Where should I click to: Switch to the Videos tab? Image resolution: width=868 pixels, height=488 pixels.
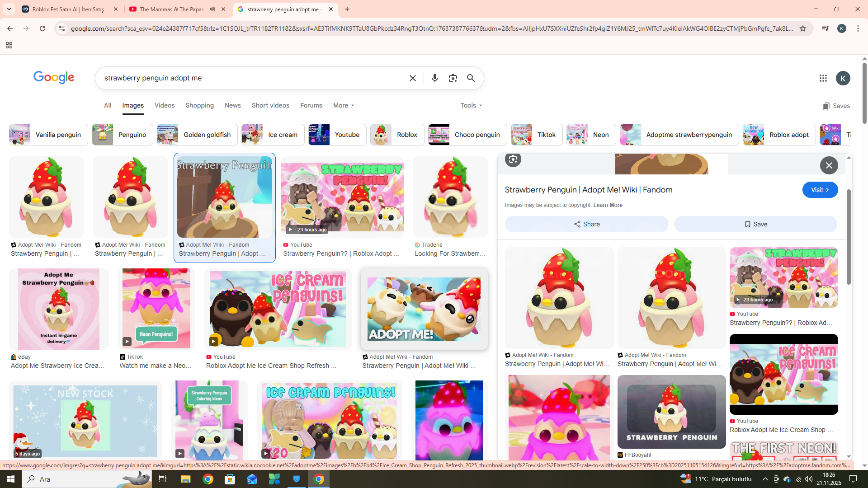(164, 105)
